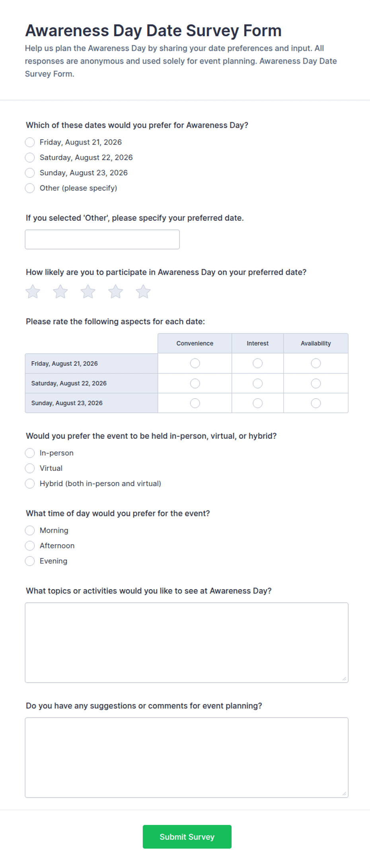Choose the Evening time option
The image size is (370, 868).
(30, 561)
